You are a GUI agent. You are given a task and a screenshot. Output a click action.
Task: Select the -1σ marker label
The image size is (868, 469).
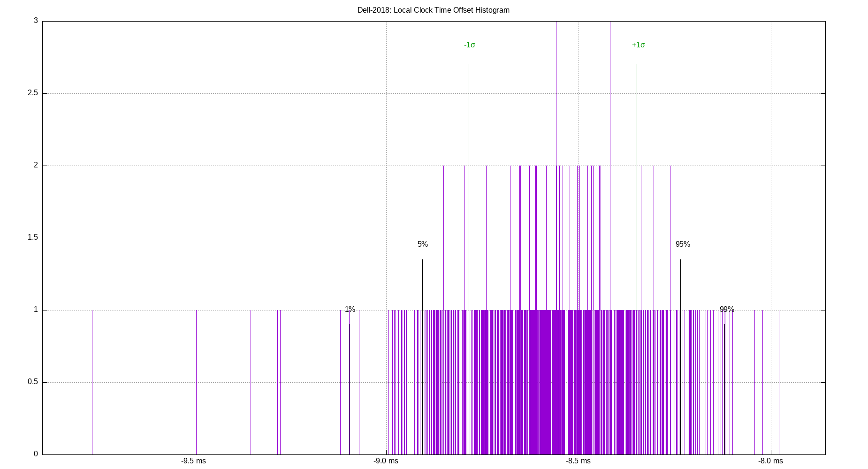469,45
